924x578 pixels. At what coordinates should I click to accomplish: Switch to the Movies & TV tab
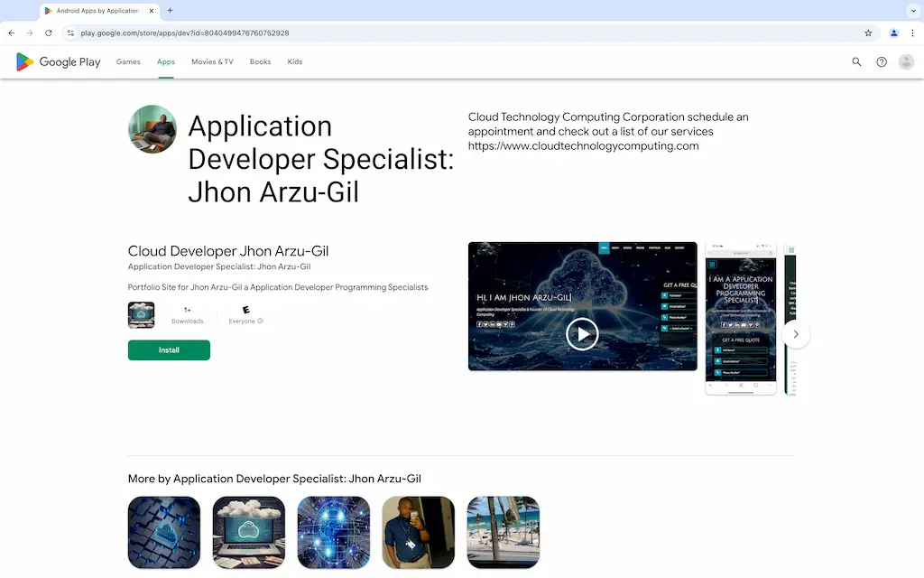tap(212, 62)
